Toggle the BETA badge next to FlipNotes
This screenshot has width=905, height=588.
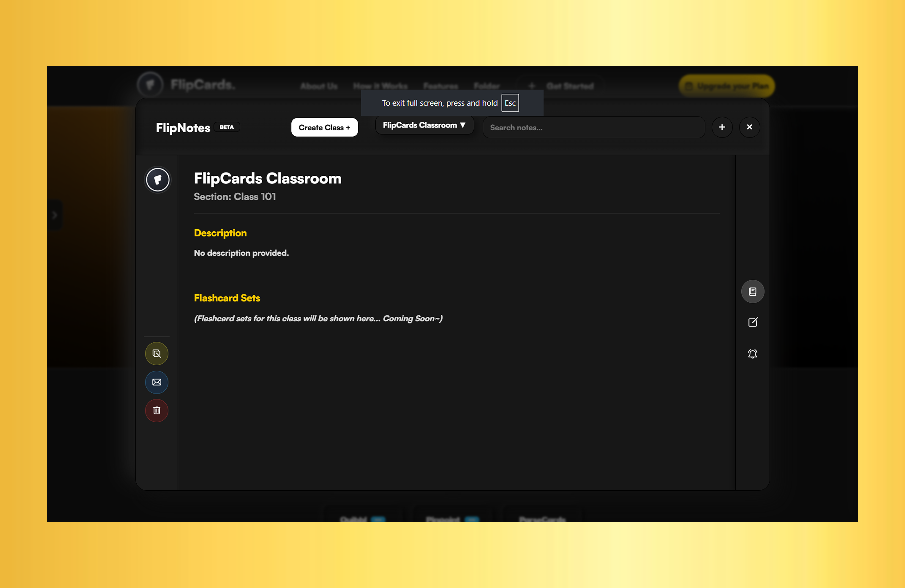coord(227,127)
